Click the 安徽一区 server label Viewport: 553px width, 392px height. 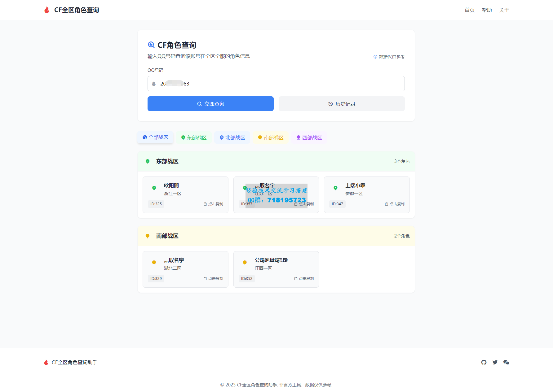coord(354,194)
